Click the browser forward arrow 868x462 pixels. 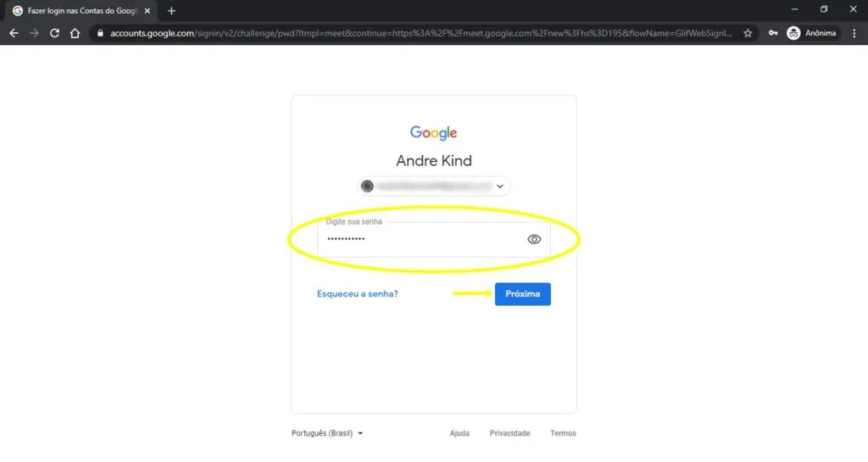tap(34, 33)
